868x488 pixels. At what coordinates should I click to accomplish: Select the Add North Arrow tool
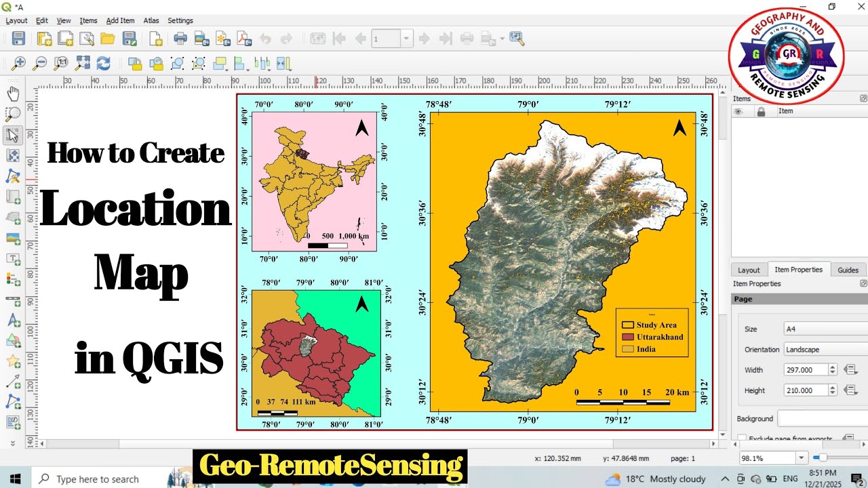pyautogui.click(x=12, y=321)
